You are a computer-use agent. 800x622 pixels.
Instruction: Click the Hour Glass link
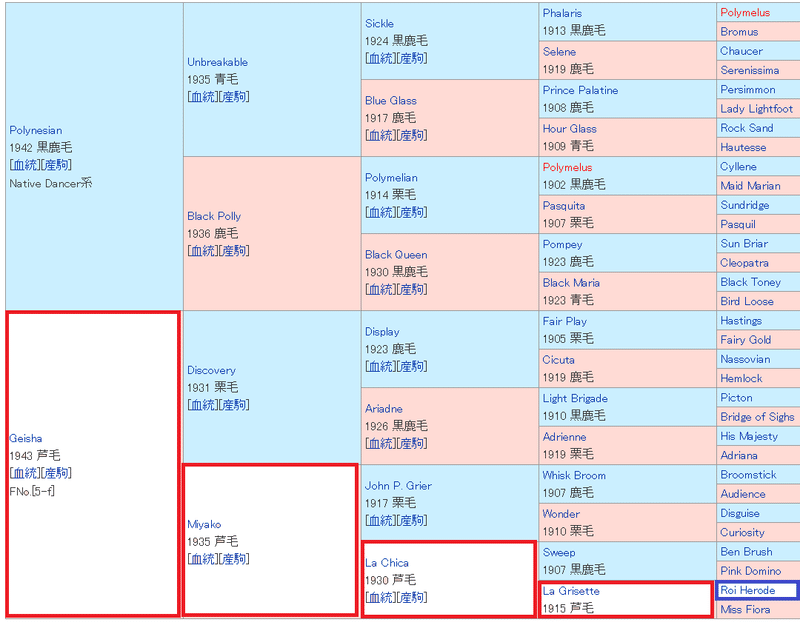569,129
